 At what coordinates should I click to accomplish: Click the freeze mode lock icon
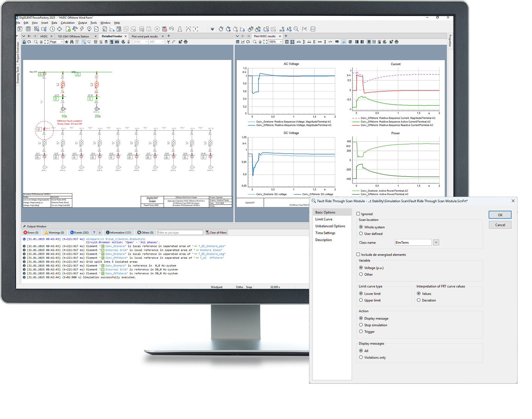point(24,42)
